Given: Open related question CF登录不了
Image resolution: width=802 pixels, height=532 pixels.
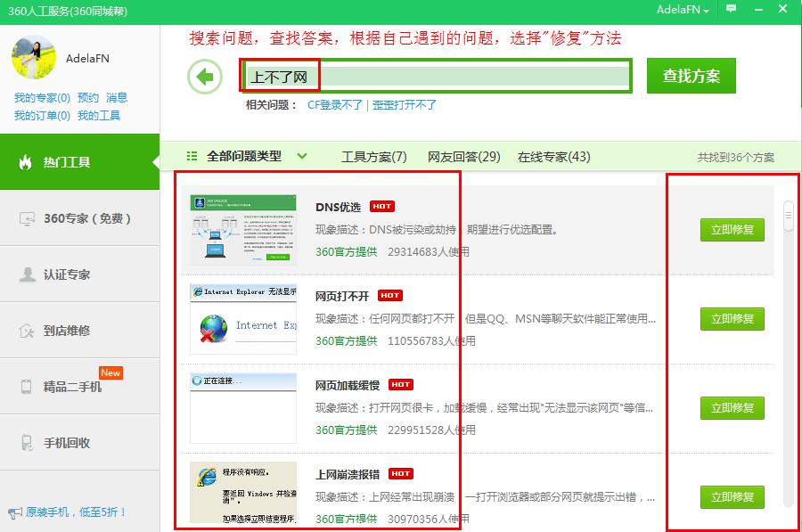Looking at the screenshot, I should [335, 105].
